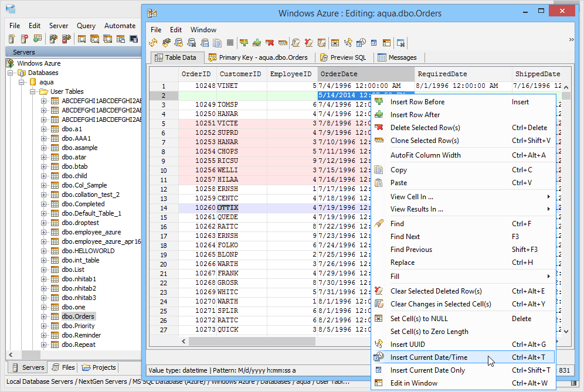The width and height of the screenshot is (584, 392).
Task: Click the reconnect plug icon in the editing toolbar
Action: [166, 43]
